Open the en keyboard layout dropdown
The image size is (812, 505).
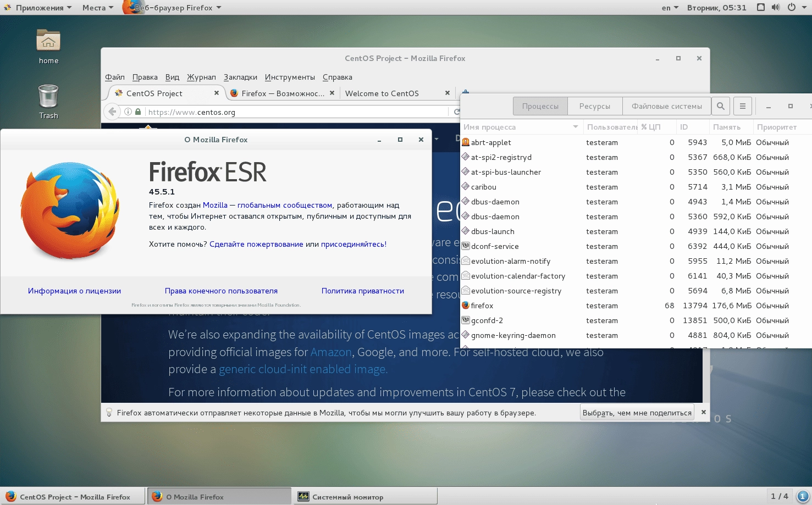(x=670, y=8)
